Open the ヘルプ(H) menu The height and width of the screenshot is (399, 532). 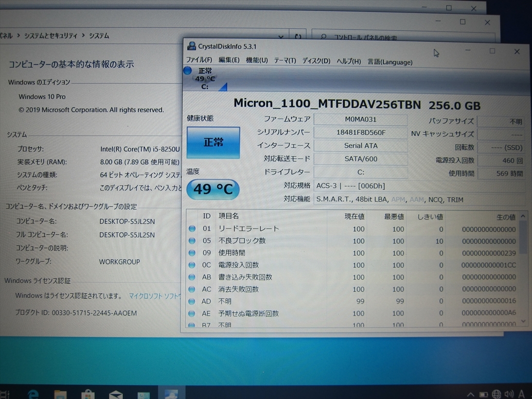[x=349, y=61]
